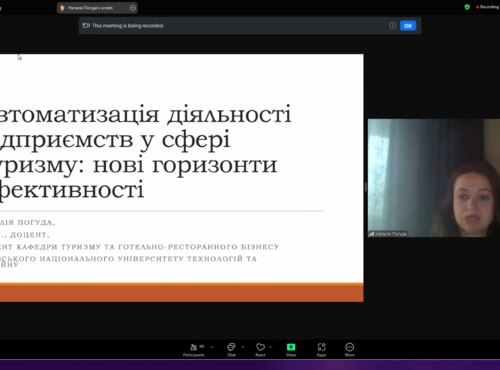This screenshot has width=500, height=370.
Task: Click the green Share screen button
Action: [291, 350]
